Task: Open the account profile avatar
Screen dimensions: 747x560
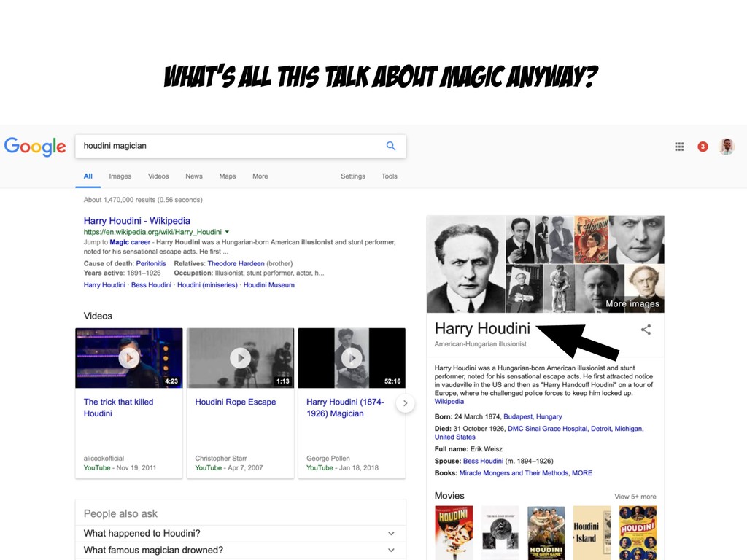Action: pos(727,147)
